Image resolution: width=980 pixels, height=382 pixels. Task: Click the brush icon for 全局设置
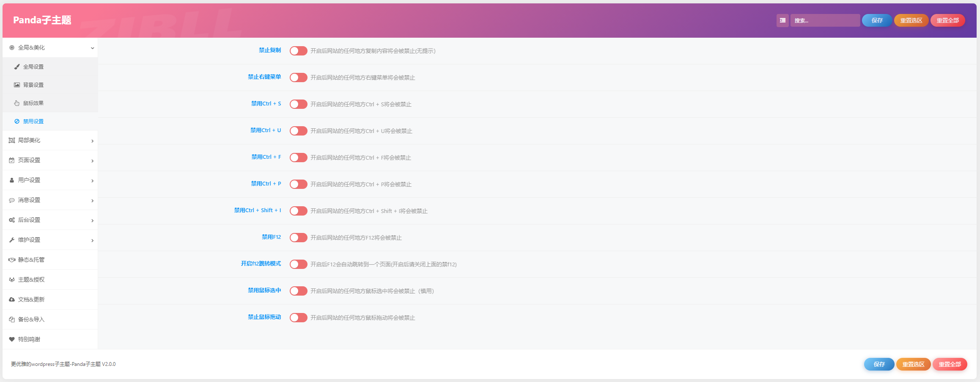pyautogui.click(x=17, y=67)
